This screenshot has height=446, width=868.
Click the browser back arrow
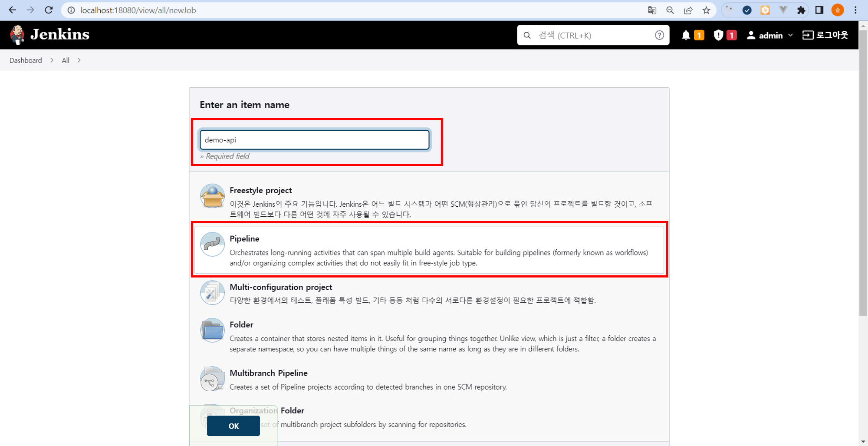click(12, 10)
